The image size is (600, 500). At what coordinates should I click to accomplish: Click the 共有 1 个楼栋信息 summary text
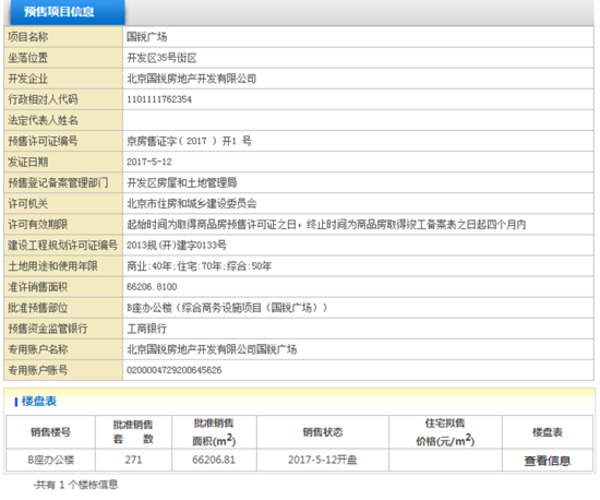[76, 484]
